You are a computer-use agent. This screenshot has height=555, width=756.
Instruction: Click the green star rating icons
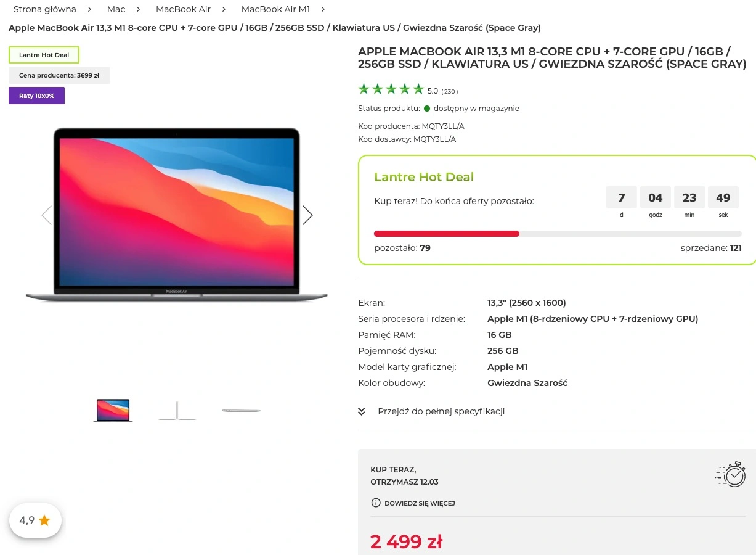tap(391, 89)
